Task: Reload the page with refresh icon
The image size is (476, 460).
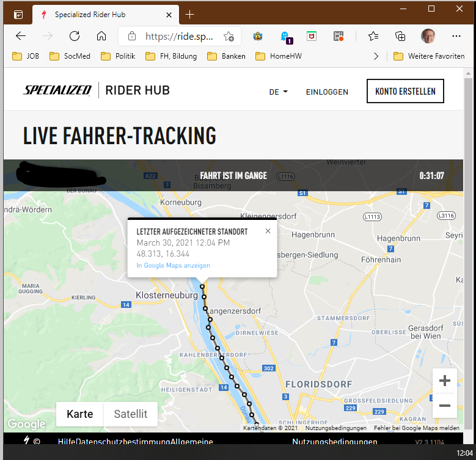Action: click(75, 36)
